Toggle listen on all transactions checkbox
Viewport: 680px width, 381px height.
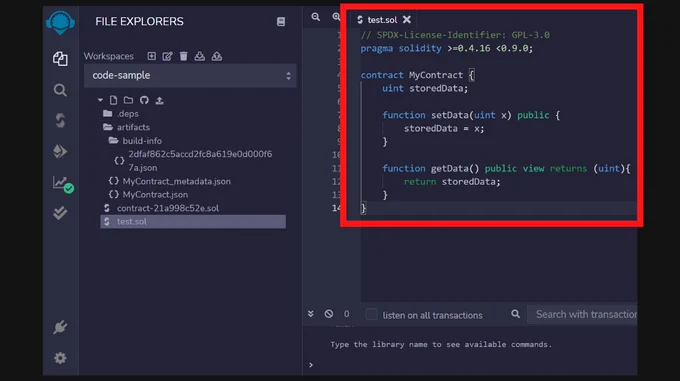[x=371, y=314]
